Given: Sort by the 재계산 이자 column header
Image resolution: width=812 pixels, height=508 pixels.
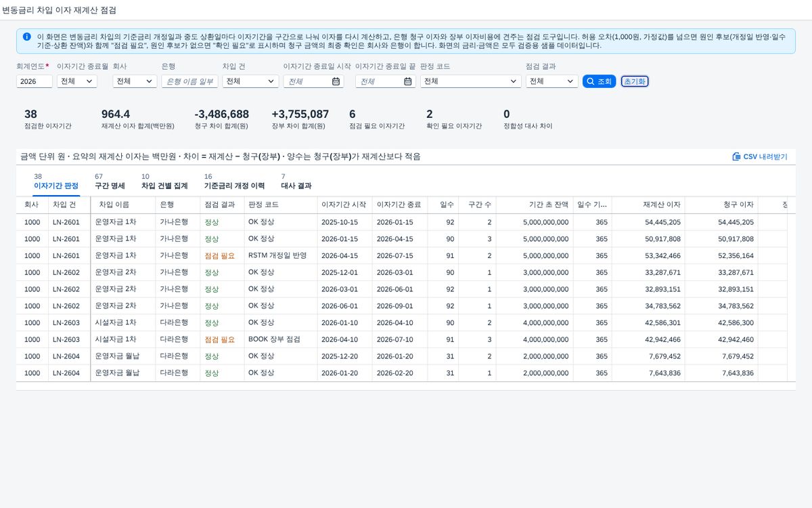Looking at the screenshot, I should click(662, 204).
